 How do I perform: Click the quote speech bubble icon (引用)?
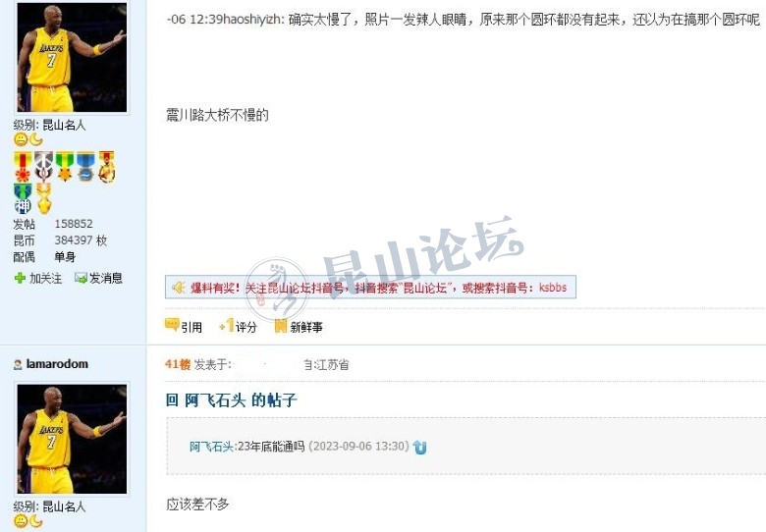[172, 325]
